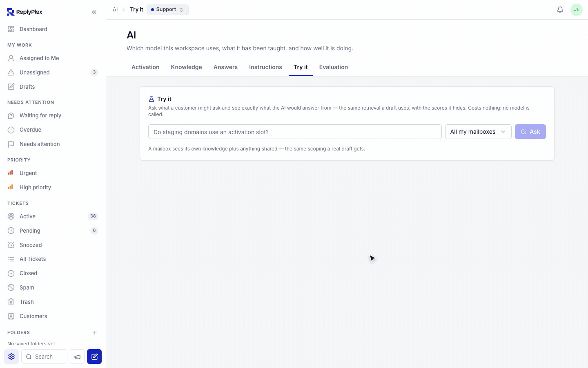Screen dimensions: 588x368
Task: Show Overdue tickets
Action: coord(53,130)
